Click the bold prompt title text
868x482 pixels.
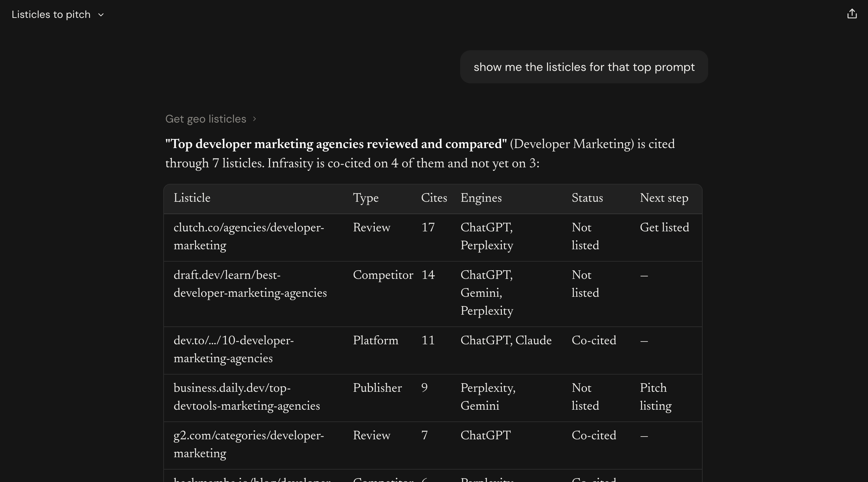336,144
